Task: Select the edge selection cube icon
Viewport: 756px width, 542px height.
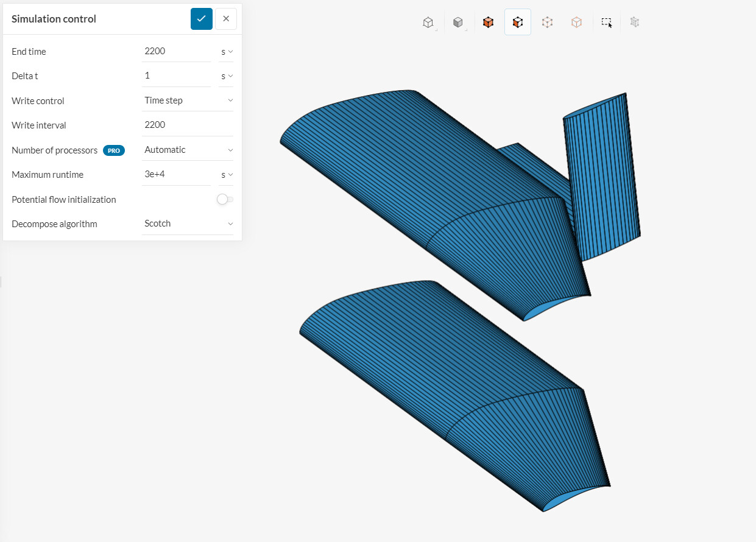Action: click(576, 23)
